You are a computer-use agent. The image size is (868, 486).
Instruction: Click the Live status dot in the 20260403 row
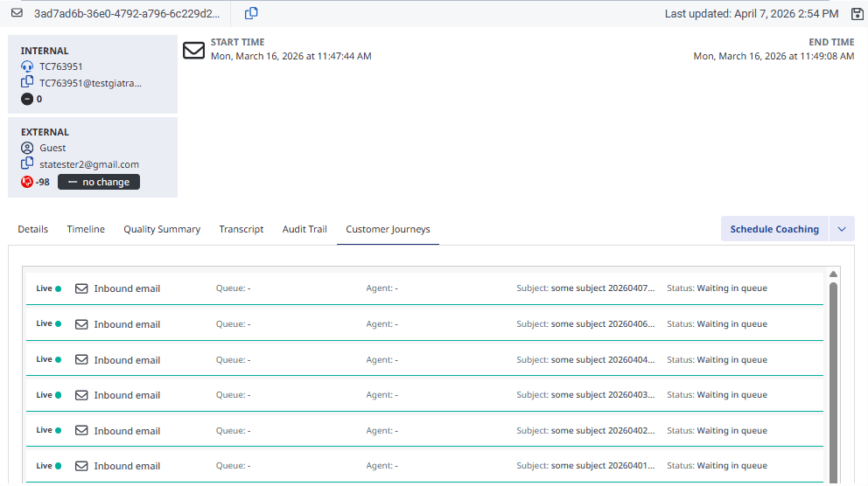(58, 395)
